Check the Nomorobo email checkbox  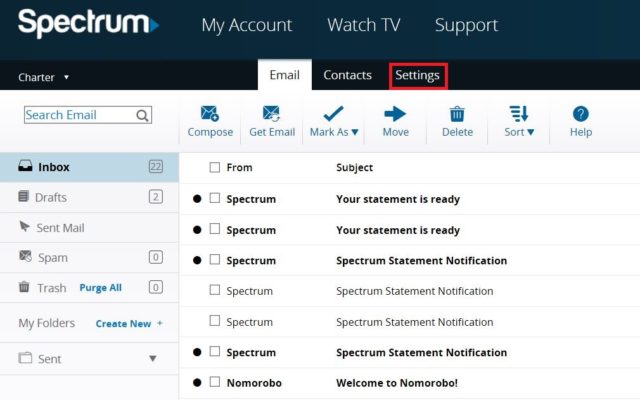point(215,382)
